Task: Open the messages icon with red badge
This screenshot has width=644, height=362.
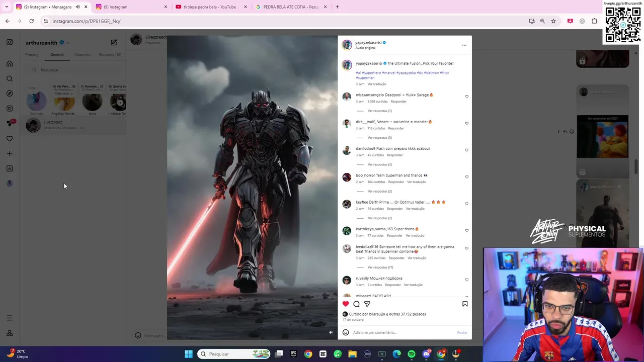Action: pyautogui.click(x=10, y=123)
